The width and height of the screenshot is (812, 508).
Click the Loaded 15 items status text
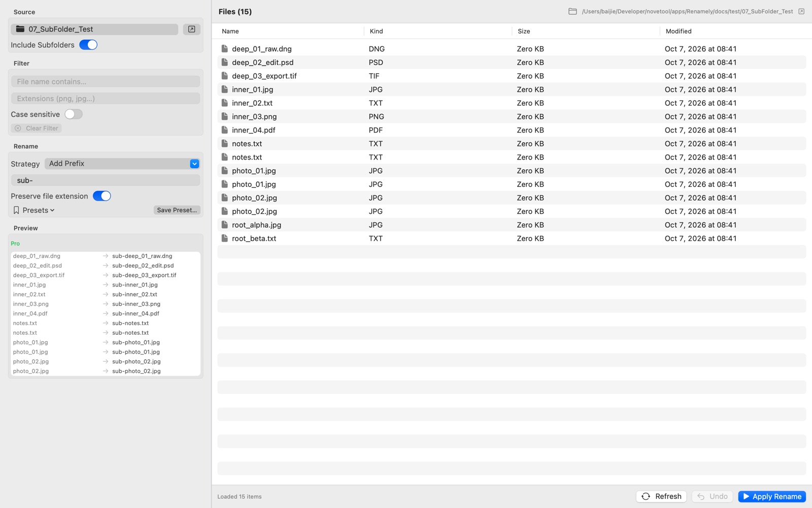tap(240, 496)
